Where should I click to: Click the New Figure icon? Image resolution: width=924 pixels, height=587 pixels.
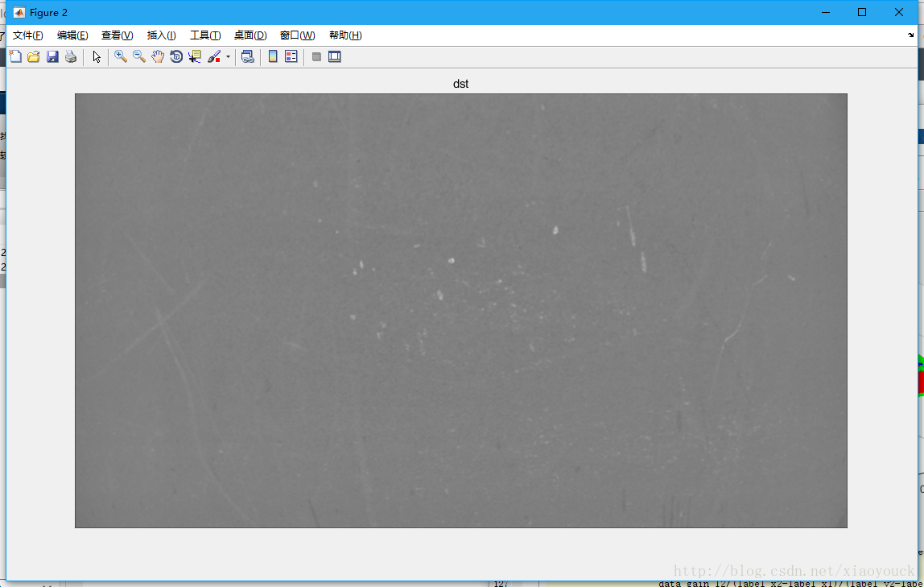(15, 56)
